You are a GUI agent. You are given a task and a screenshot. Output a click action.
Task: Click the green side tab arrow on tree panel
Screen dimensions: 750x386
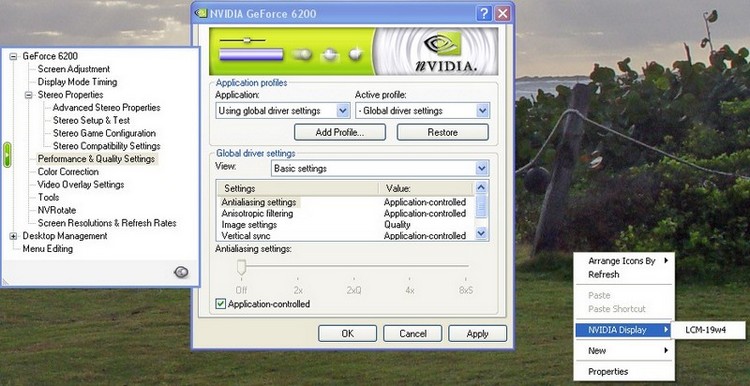coord(7,154)
